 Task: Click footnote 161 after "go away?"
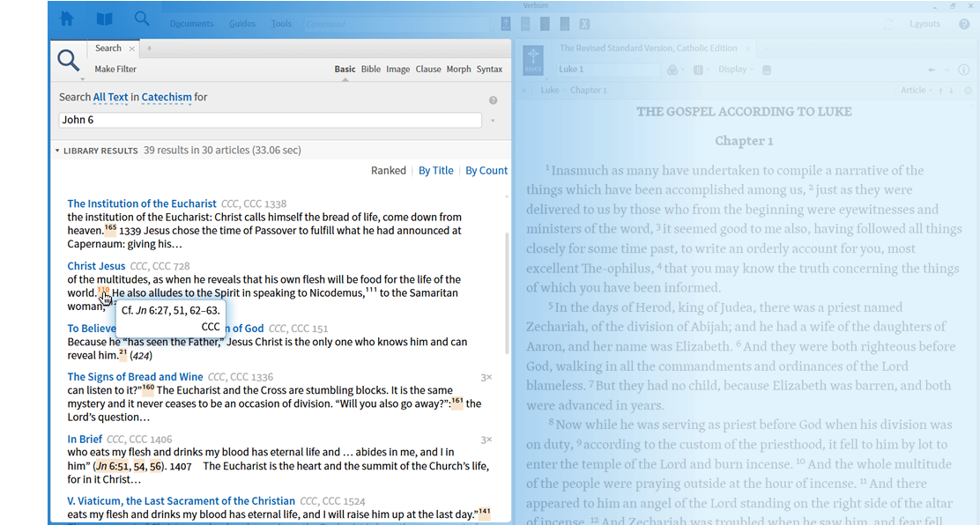pos(457,402)
